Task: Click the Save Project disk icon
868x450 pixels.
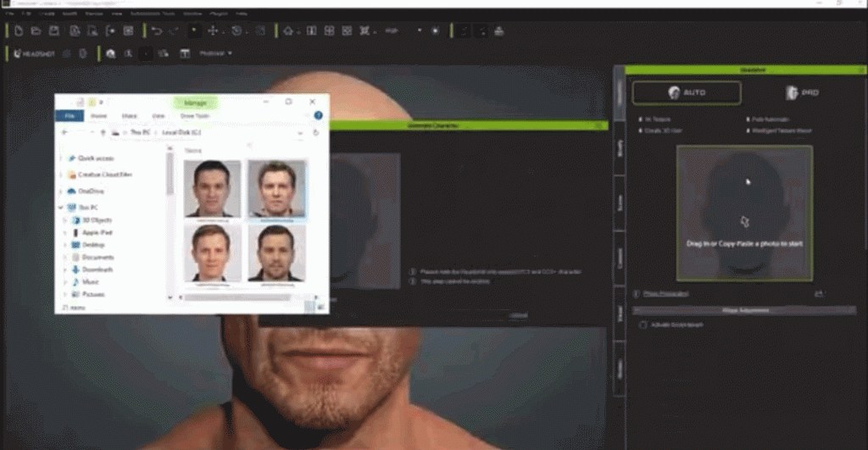Action: [x=53, y=31]
